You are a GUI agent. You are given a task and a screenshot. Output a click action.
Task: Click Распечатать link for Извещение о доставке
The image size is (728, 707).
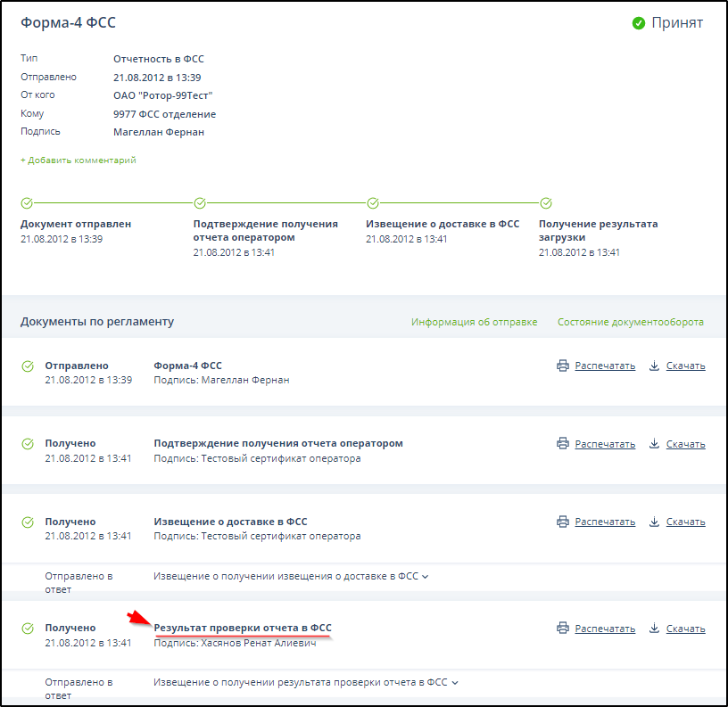[605, 522]
